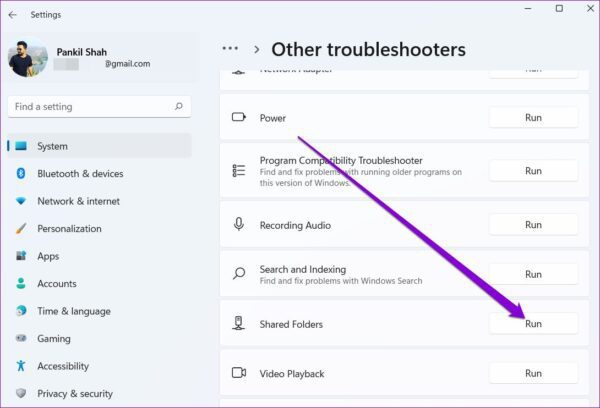Click the Accessibility figure icon
This screenshot has height=408, width=600.
coord(21,366)
